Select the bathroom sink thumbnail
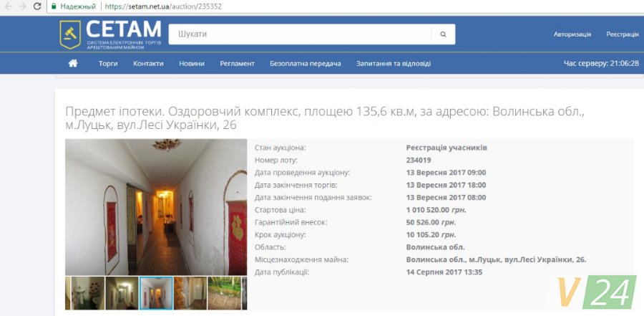The width and height of the screenshot is (644, 316). pyautogui.click(x=87, y=293)
